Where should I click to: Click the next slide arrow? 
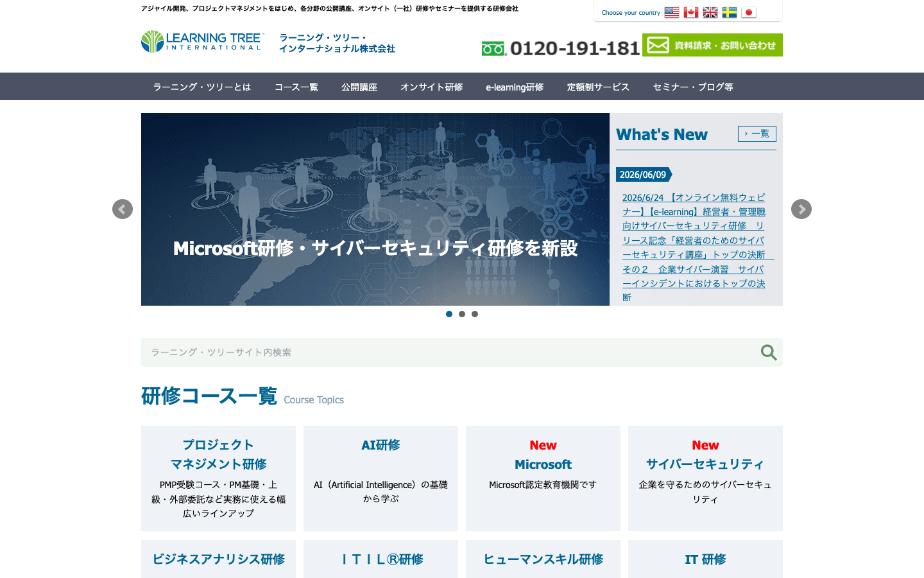click(801, 209)
